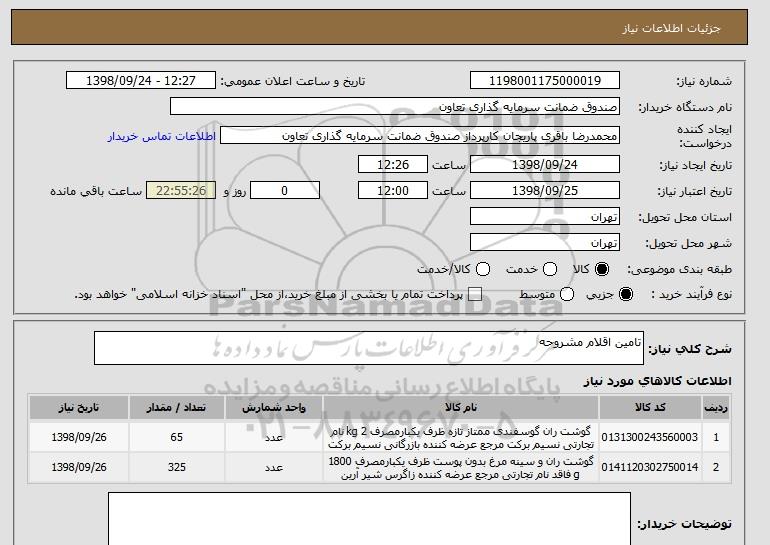Click the lamb leg item description in row 1

click(461, 438)
